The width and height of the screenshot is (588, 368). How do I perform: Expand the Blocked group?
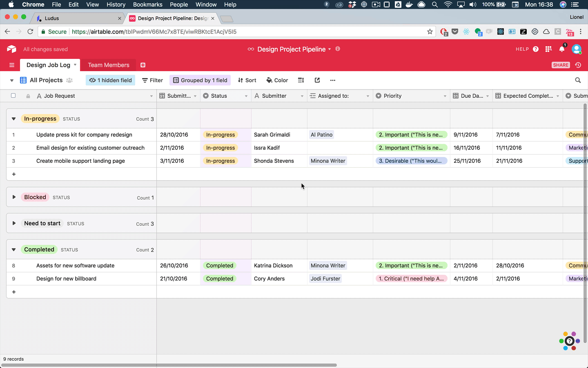[14, 197]
